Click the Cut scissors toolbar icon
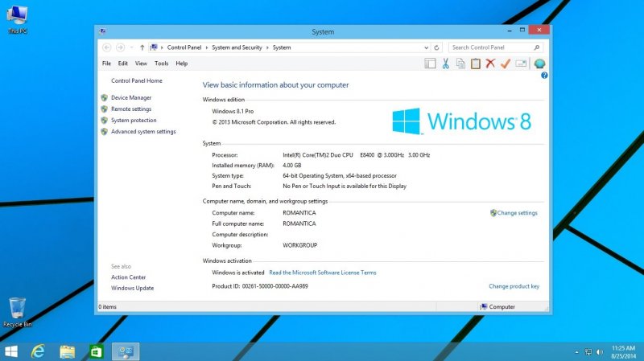The height and width of the screenshot is (361, 644). click(x=446, y=64)
